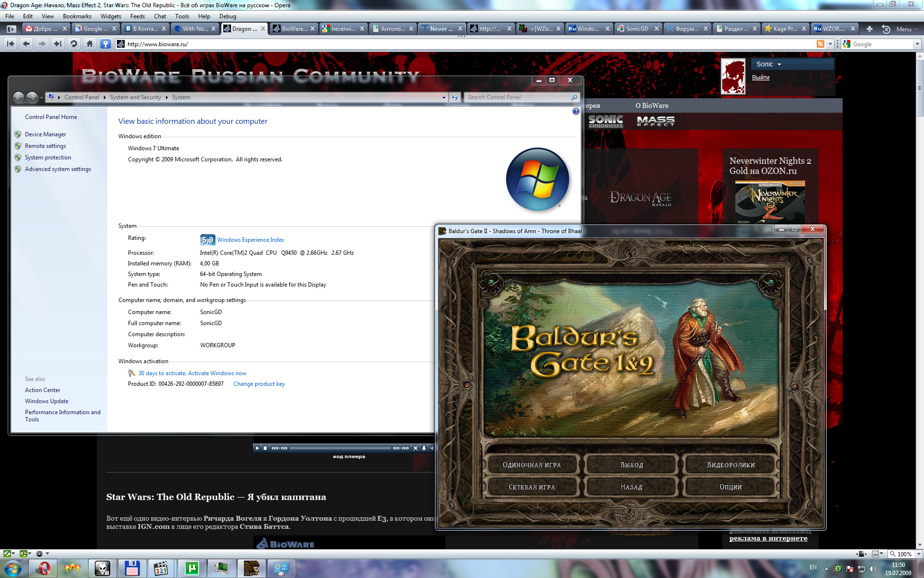
Task: Switch to SonicGD tab
Action: 638,29
